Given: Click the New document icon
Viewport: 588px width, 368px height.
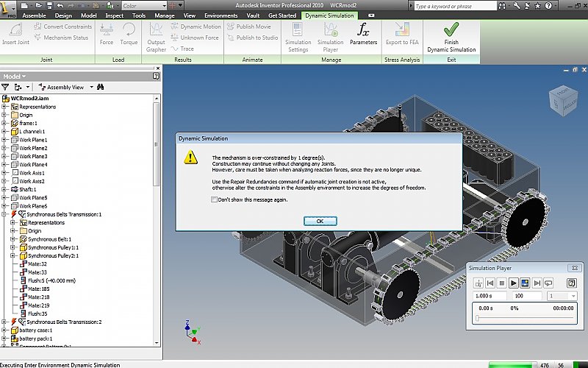Looking at the screenshot, I should pos(24,6).
